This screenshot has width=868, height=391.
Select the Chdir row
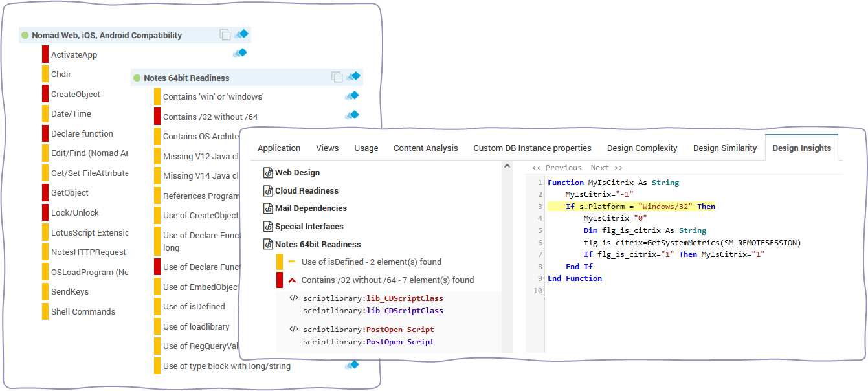61,74
